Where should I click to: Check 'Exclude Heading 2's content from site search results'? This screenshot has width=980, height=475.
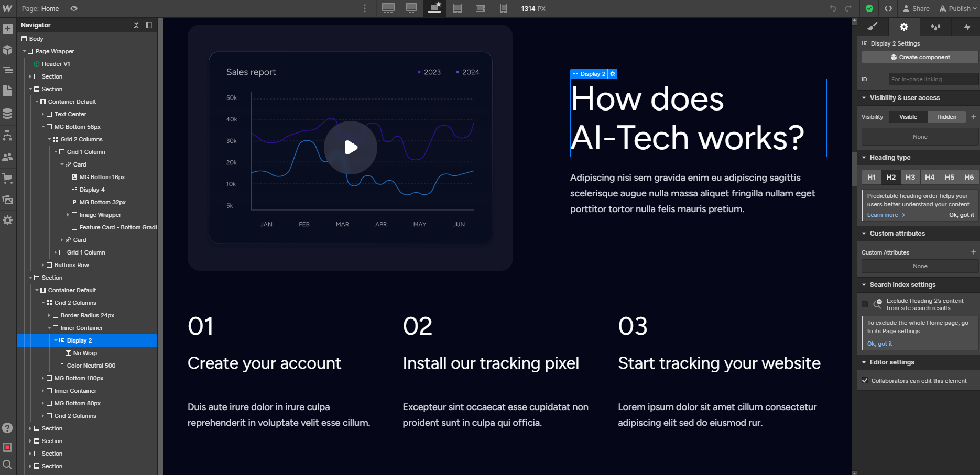point(865,304)
